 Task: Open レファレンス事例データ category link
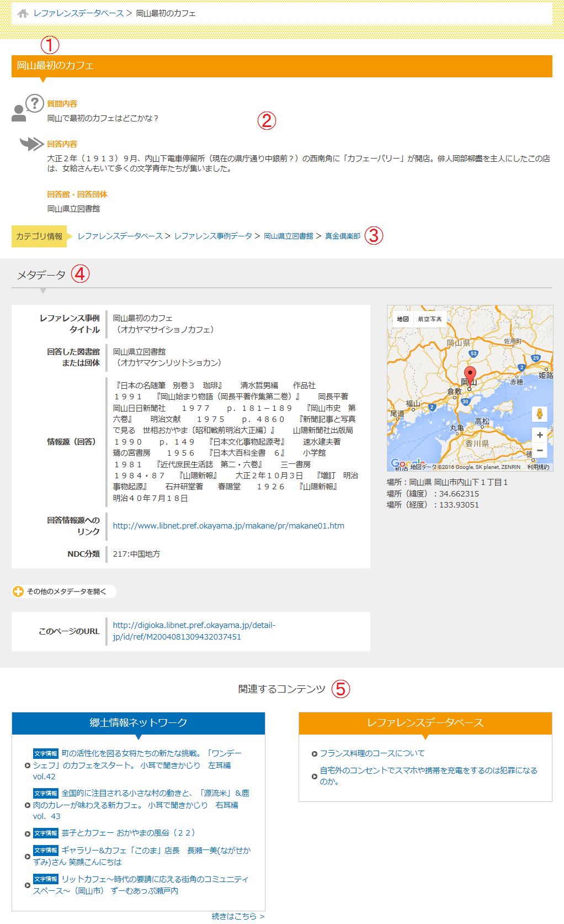[213, 236]
